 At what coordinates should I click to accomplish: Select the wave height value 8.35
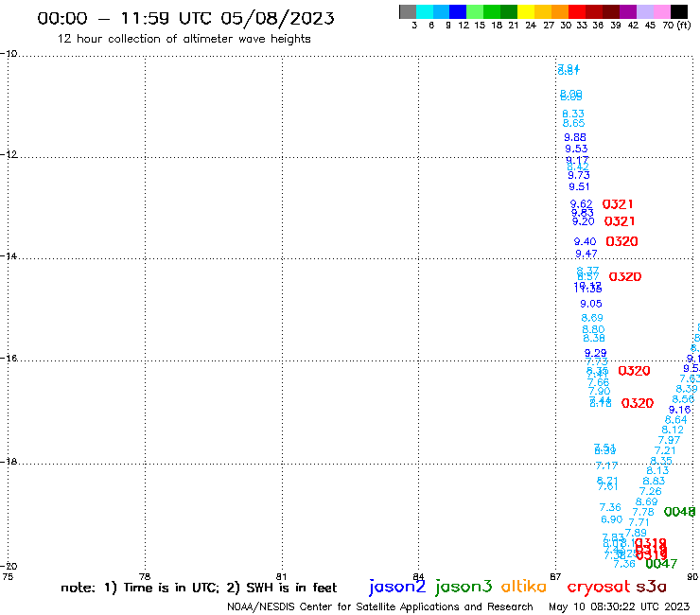pyautogui.click(x=661, y=461)
